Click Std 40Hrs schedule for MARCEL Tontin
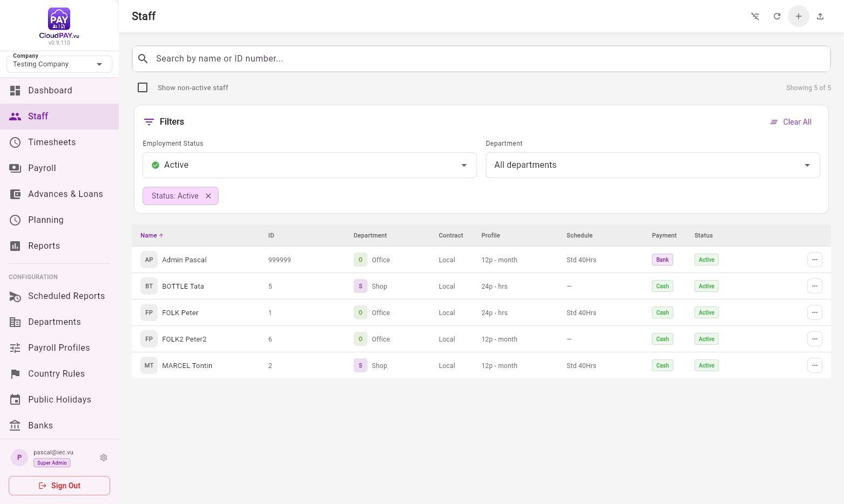Screen dimensions: 844x504 click(x=581, y=365)
